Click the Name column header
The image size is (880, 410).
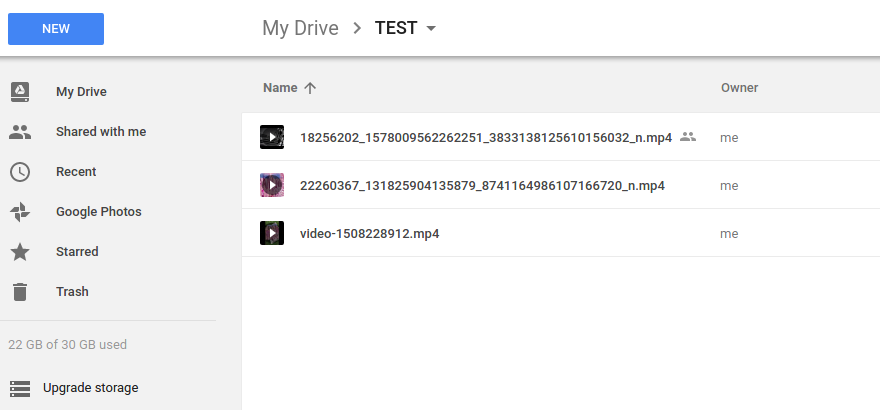[x=280, y=88]
